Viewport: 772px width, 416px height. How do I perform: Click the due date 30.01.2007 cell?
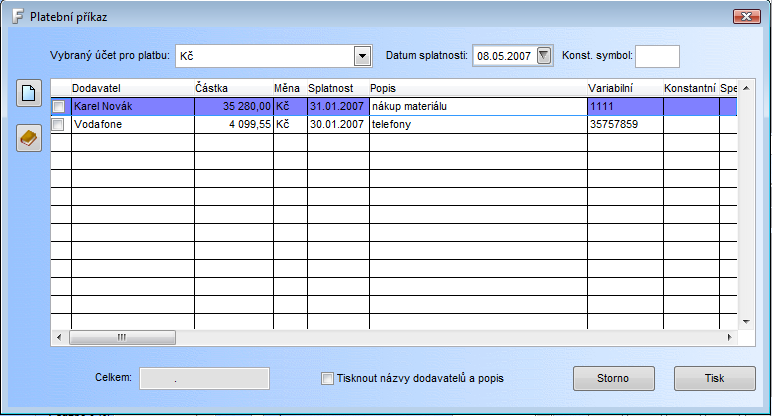tap(338, 125)
